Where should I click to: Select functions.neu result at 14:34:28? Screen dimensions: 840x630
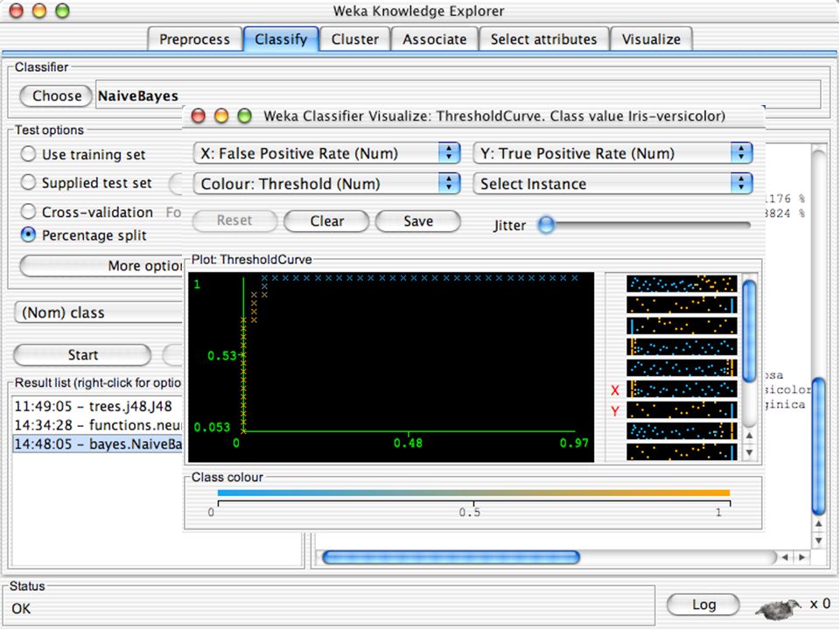pyautogui.click(x=97, y=425)
